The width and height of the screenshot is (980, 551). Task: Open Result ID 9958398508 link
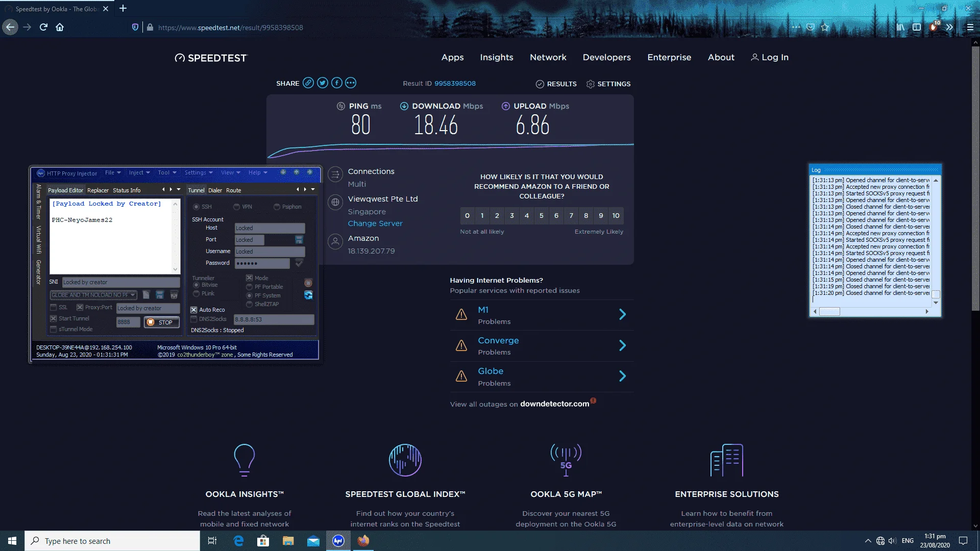[455, 83]
